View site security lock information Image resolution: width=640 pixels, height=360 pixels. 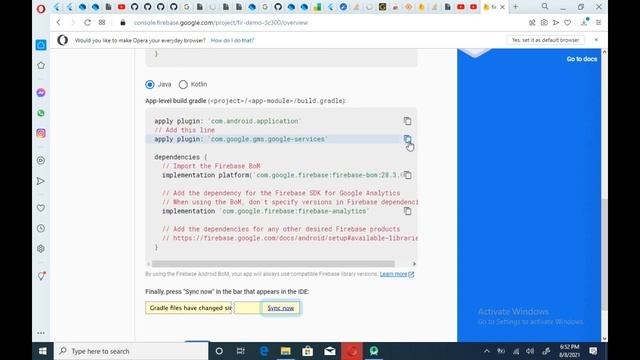[x=123, y=22]
